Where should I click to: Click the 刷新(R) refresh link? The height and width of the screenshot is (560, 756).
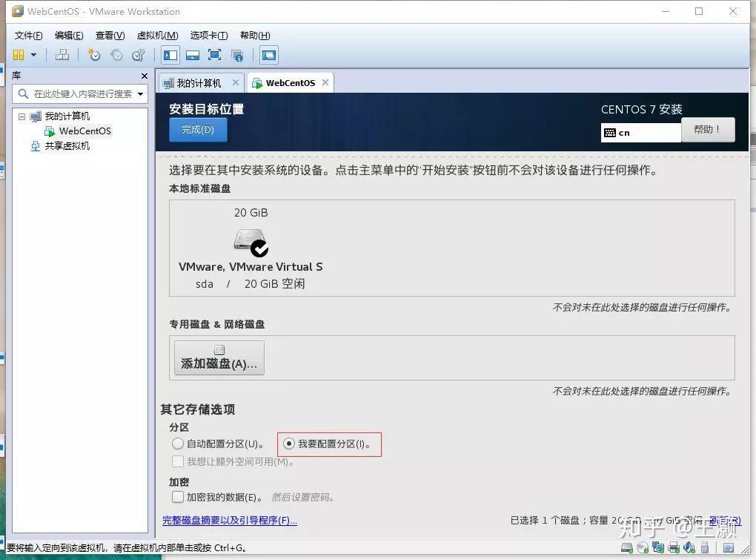tap(725, 521)
